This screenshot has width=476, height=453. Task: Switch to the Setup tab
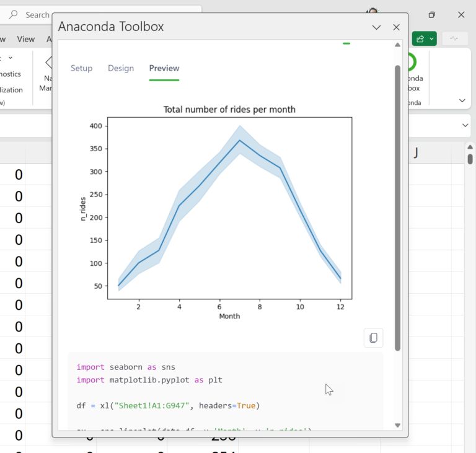81,68
